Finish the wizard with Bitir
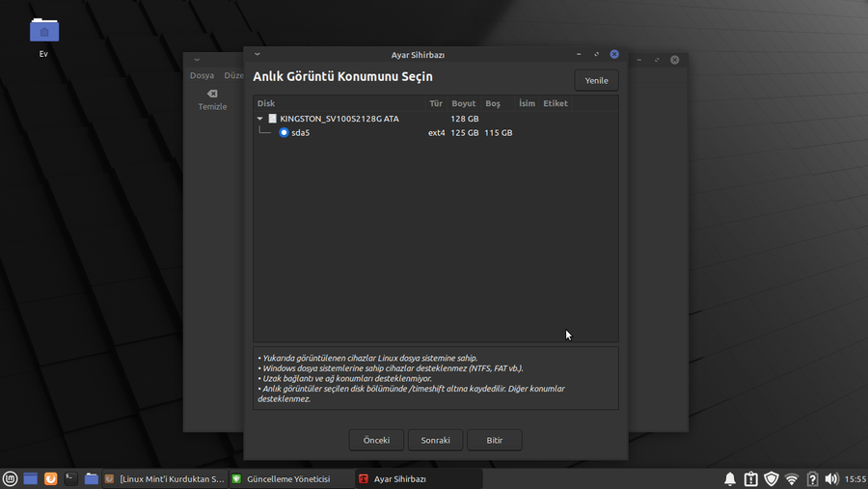The height and width of the screenshot is (489, 868). coord(495,440)
